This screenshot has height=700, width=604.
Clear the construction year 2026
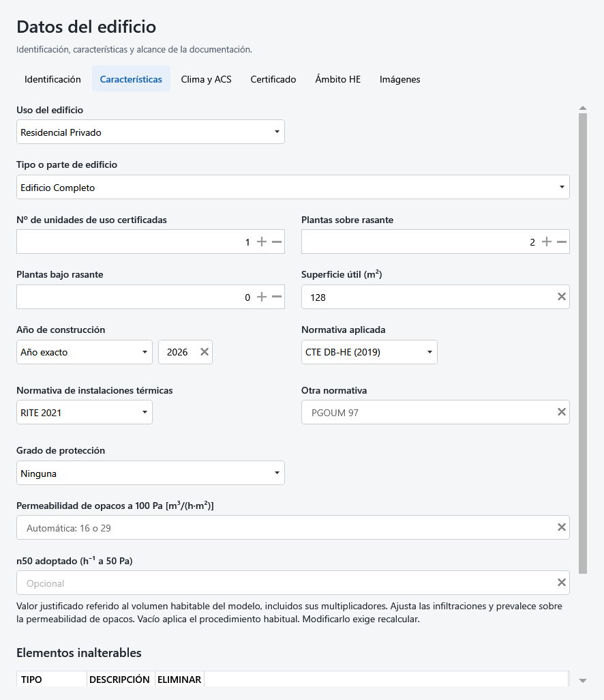205,352
